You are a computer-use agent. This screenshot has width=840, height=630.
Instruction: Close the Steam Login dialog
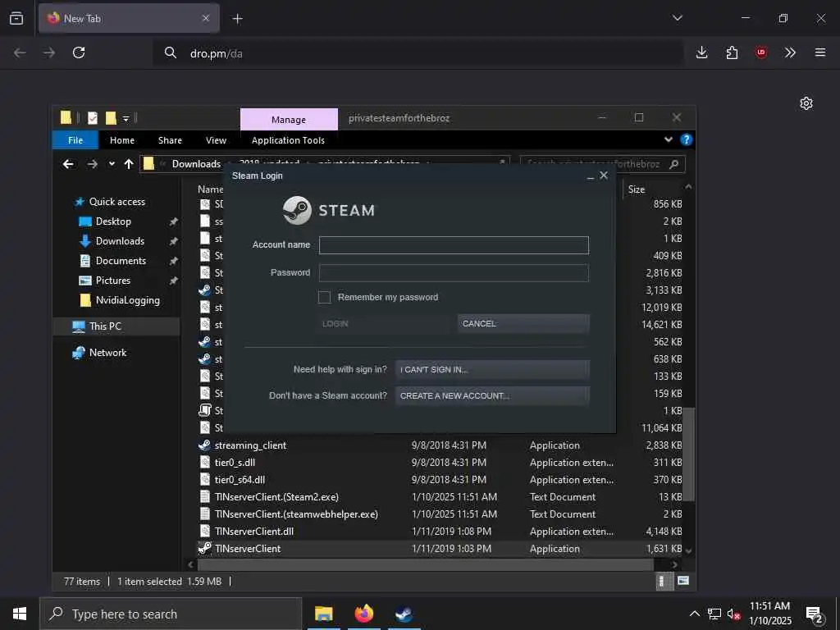click(x=604, y=176)
